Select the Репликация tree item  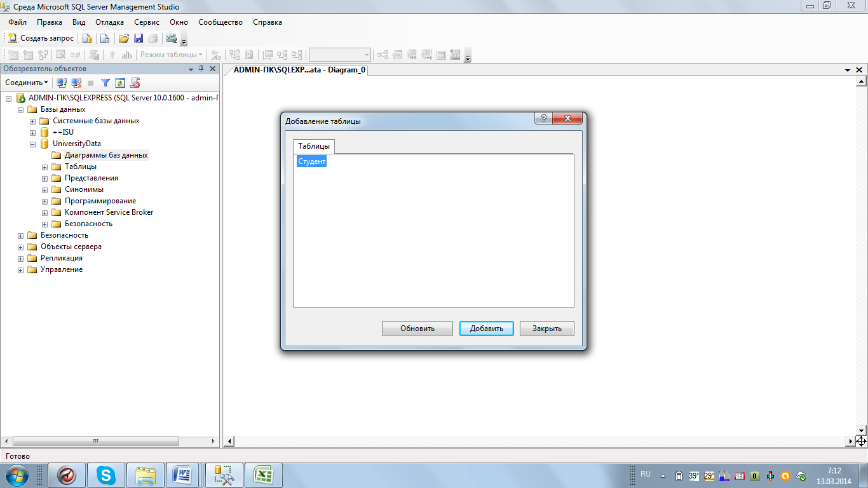[x=62, y=258]
